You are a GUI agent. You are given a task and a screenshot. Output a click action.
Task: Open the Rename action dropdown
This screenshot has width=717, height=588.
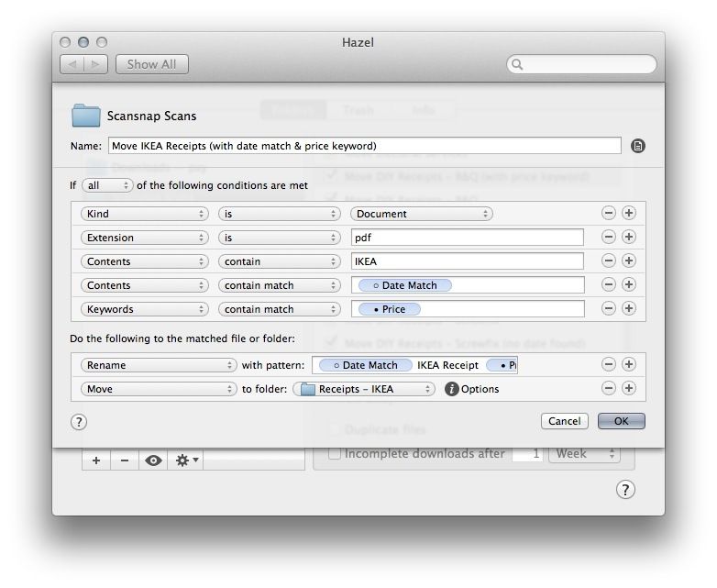tap(159, 365)
